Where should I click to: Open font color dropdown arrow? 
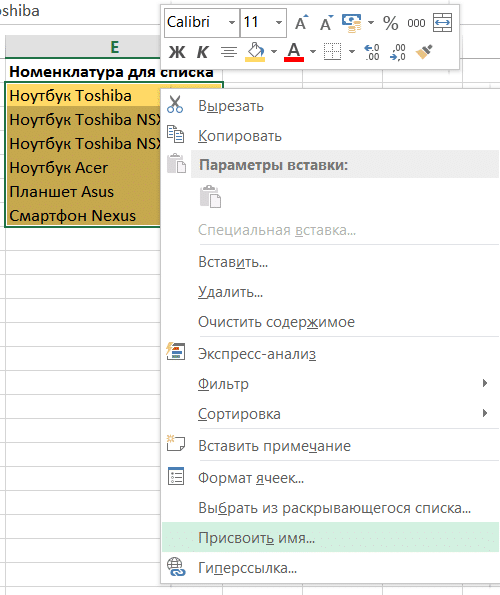click(313, 52)
